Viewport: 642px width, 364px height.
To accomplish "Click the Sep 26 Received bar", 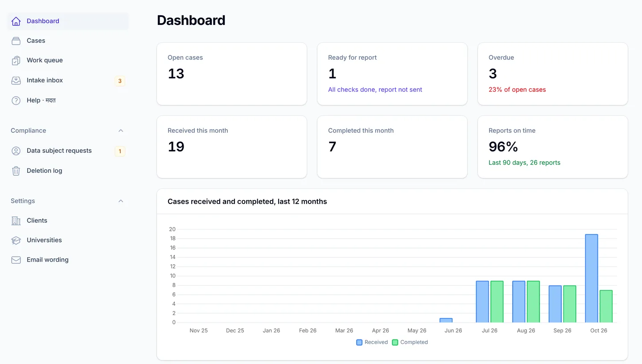I will pos(555,304).
